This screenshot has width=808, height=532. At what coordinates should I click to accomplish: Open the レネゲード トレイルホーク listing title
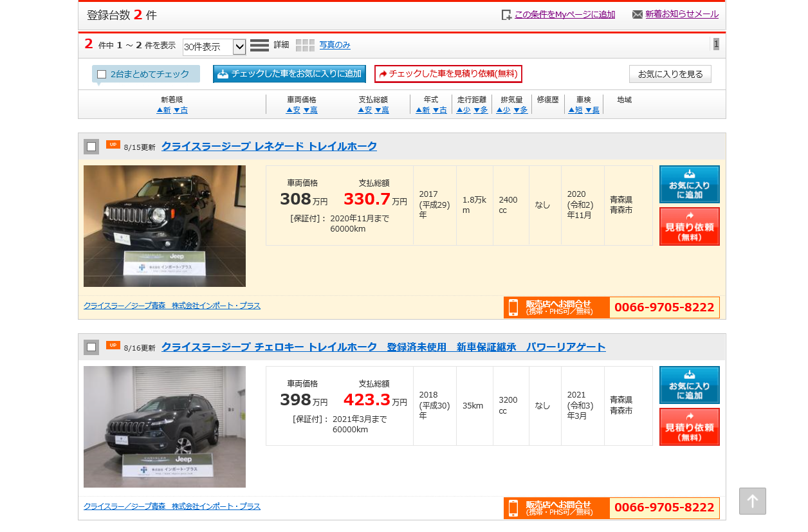pyautogui.click(x=269, y=146)
